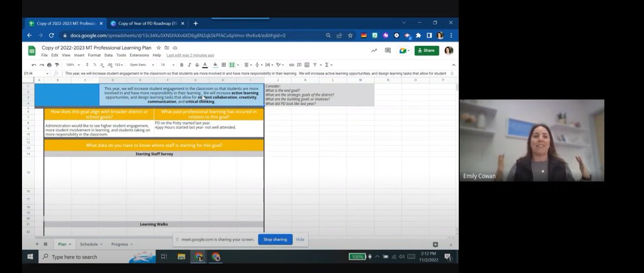Open the View menu
644x273 pixels.
67,55
